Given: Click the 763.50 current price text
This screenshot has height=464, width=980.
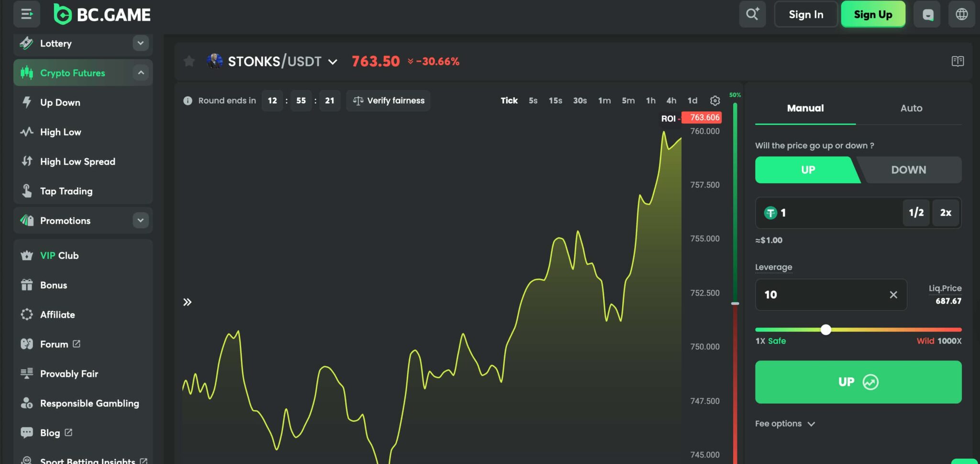Looking at the screenshot, I should tap(376, 61).
